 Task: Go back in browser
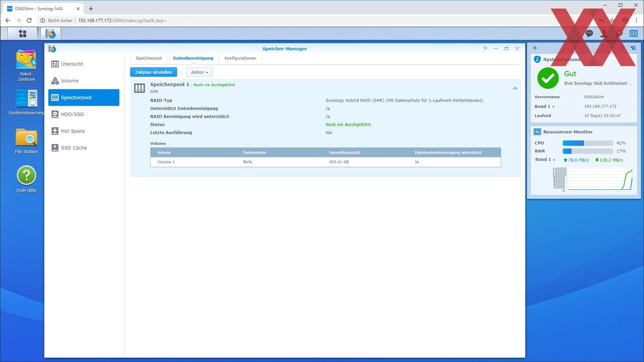(8, 20)
